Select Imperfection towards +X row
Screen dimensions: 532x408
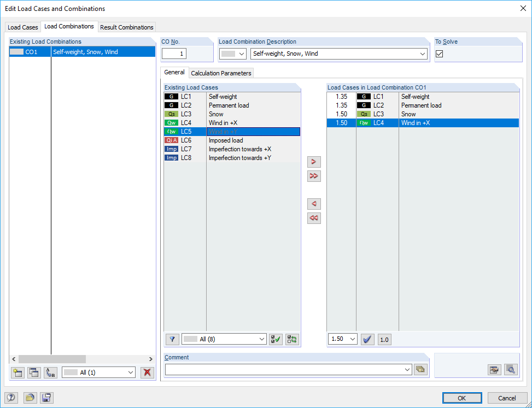[x=232, y=149]
